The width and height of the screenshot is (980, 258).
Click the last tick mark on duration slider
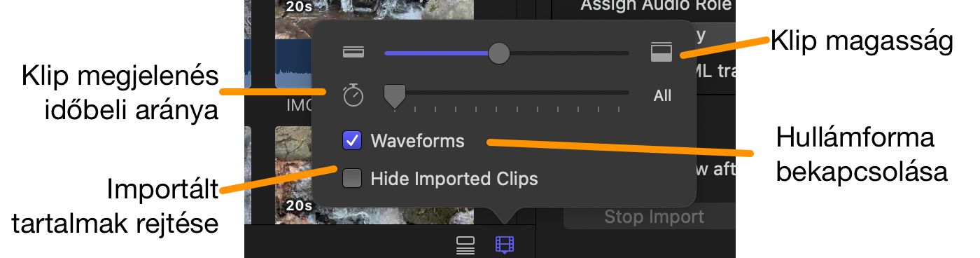tap(619, 109)
